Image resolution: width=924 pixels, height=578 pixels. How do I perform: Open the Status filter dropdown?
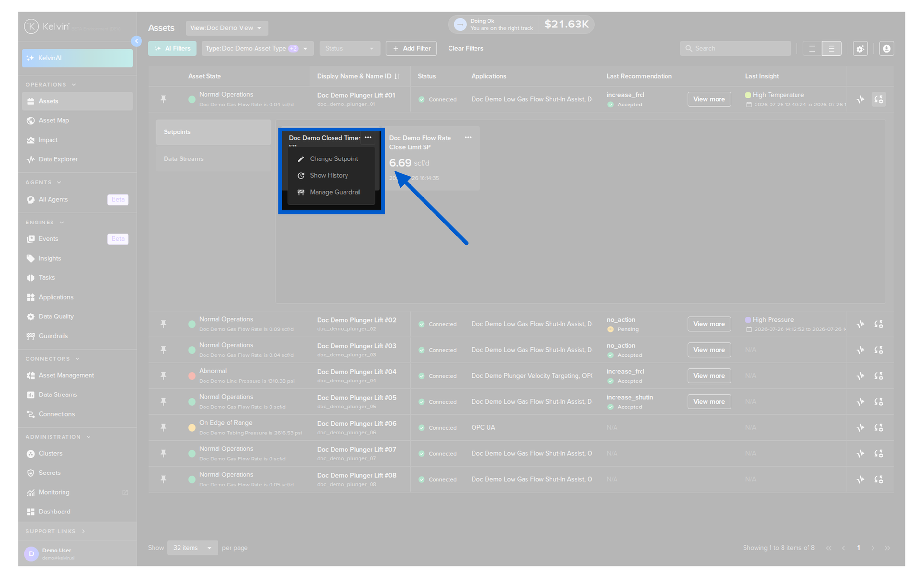coord(349,48)
